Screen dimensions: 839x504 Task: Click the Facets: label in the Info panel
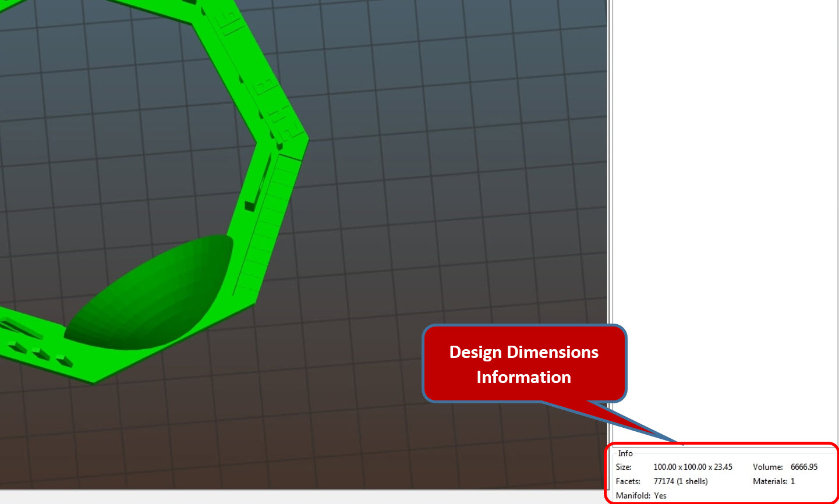(x=628, y=481)
